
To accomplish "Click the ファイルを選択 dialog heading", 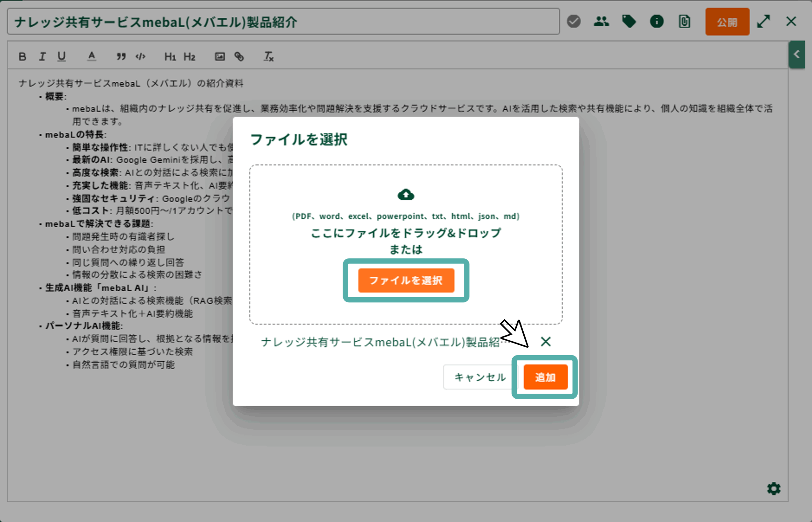I will (299, 139).
